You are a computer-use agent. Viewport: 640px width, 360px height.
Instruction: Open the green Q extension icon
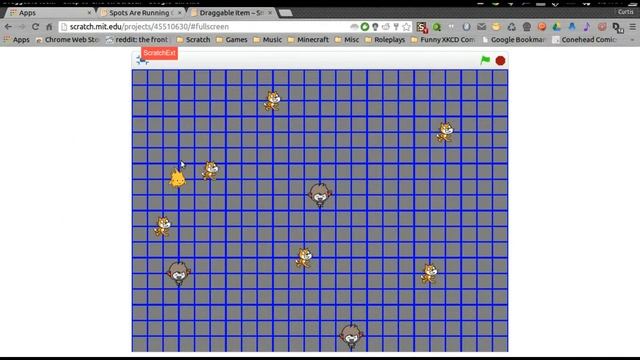pos(437,27)
